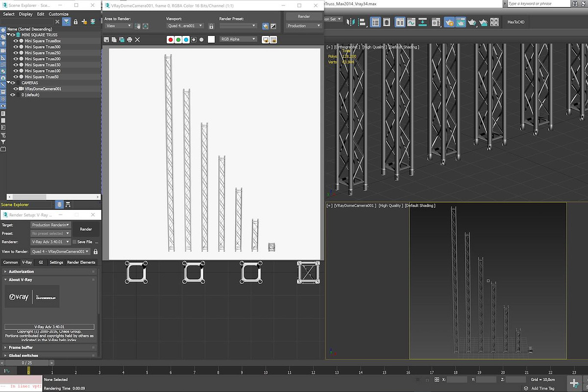Toggle the frame window UI overlay button
This screenshot has width=588, height=392.
(x=266, y=39)
